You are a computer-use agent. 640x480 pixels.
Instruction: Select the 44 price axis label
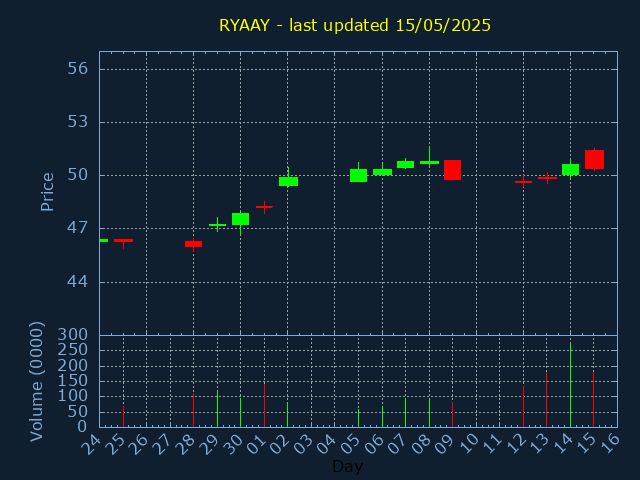pyautogui.click(x=78, y=281)
